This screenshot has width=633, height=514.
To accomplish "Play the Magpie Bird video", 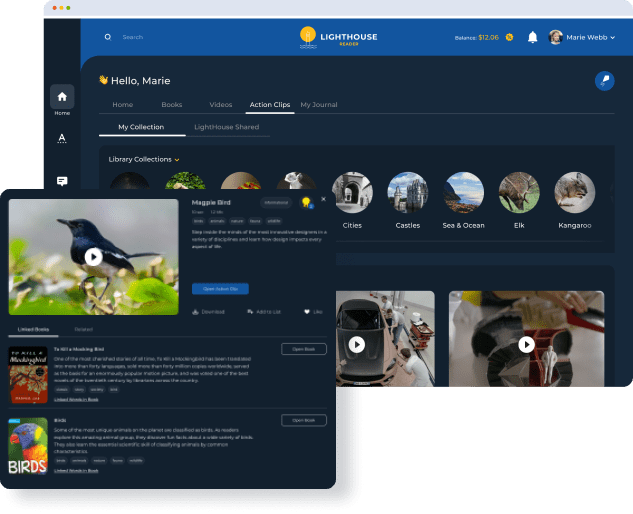I will click(93, 256).
